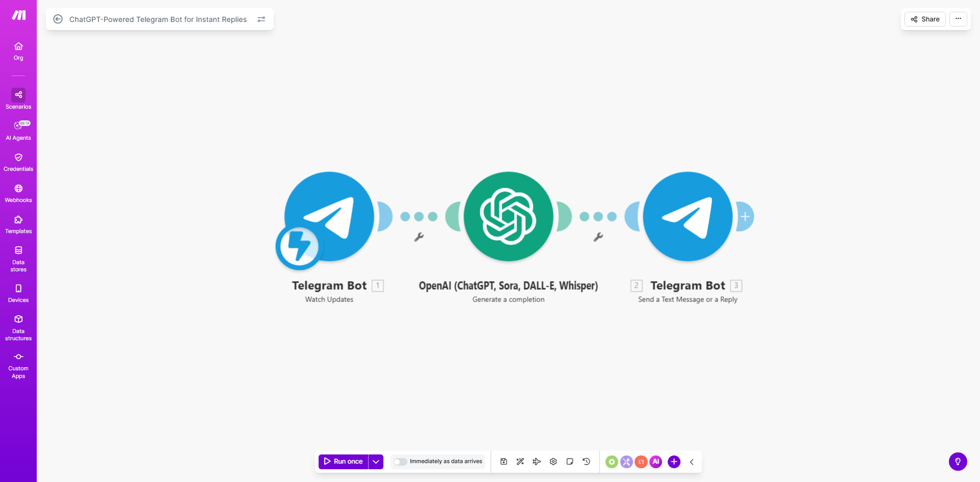Open the OpenAI Generate a completion module

(508, 216)
